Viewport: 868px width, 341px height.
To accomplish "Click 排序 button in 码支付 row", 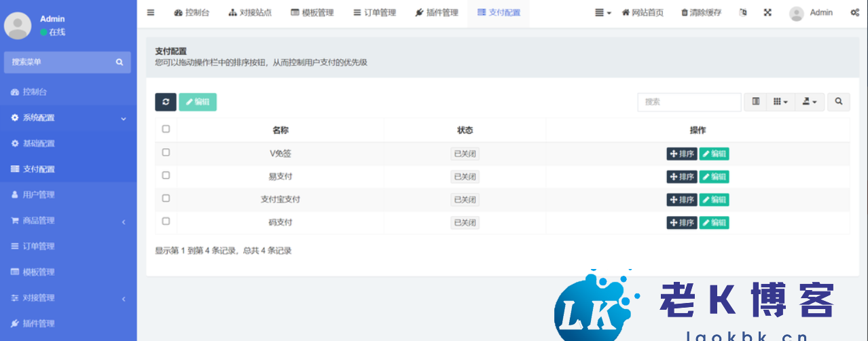I will (x=681, y=223).
